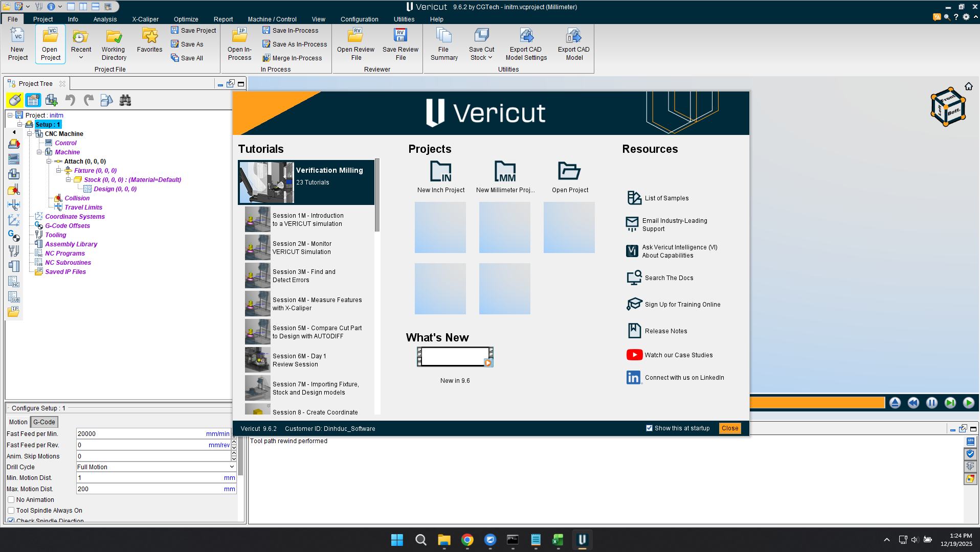Click the Play to End simulation button
Viewport: 980px width, 552px height.
[x=968, y=403]
